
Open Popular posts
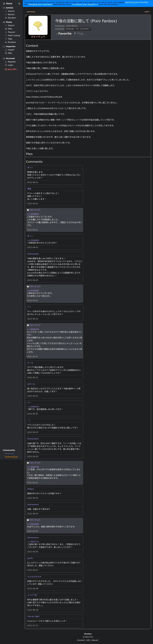click(11, 32)
